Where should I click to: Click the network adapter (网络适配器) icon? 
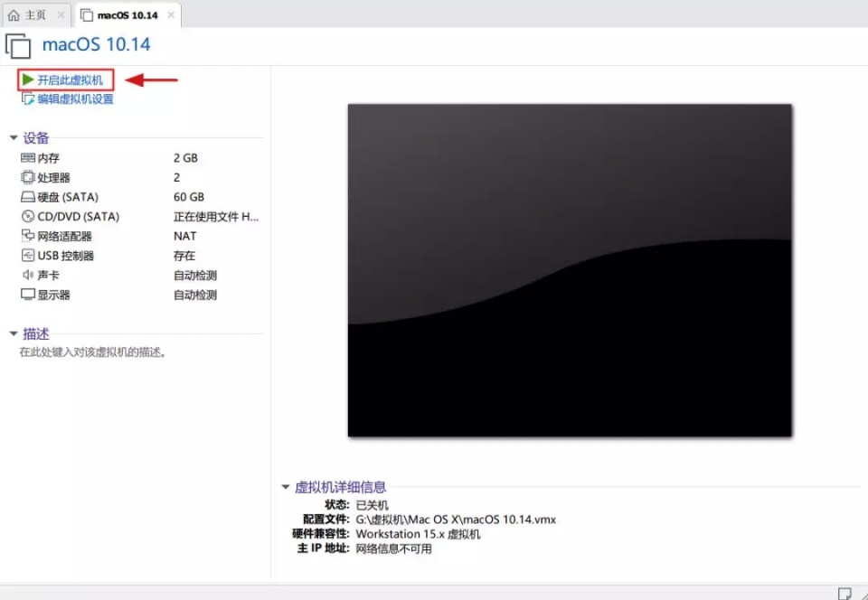(28, 236)
